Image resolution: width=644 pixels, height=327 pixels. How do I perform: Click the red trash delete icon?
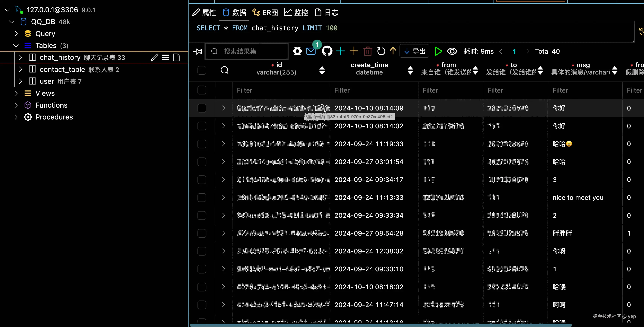368,51
